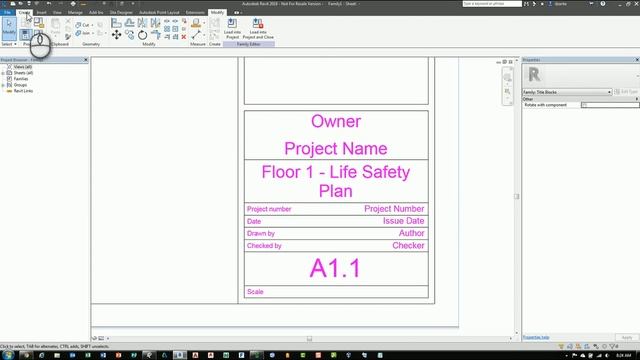640x360 pixels.
Task: Click the Author label
Action: pos(411,233)
